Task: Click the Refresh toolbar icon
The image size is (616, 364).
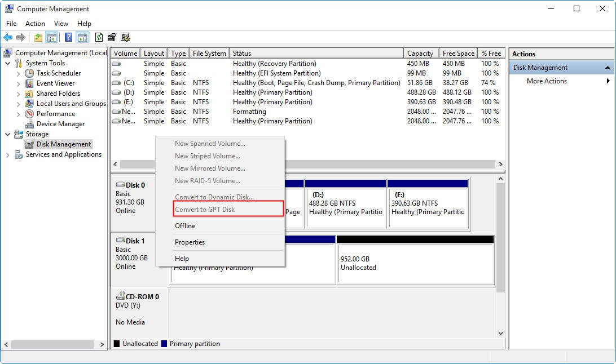Action: (x=99, y=37)
